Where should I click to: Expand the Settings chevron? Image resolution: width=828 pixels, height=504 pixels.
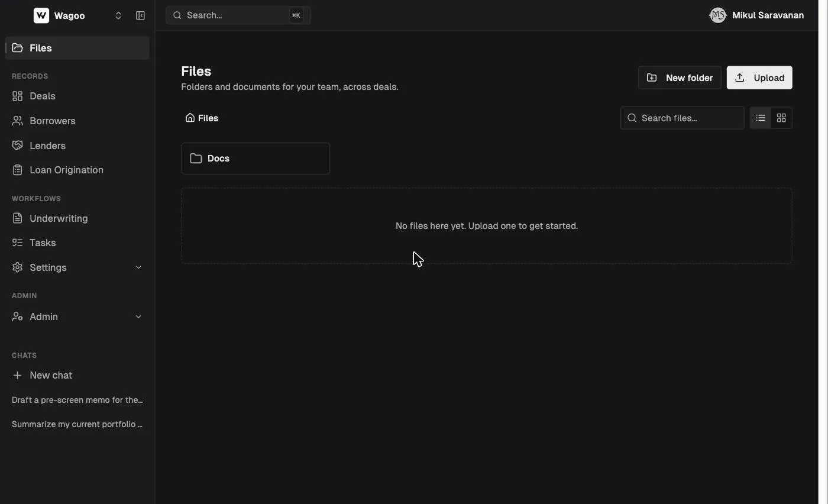tap(138, 267)
